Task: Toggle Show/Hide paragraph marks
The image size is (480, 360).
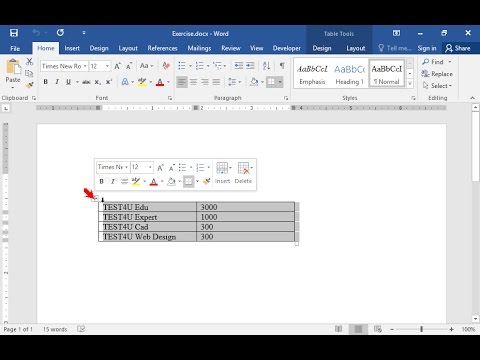Action: click(x=282, y=66)
